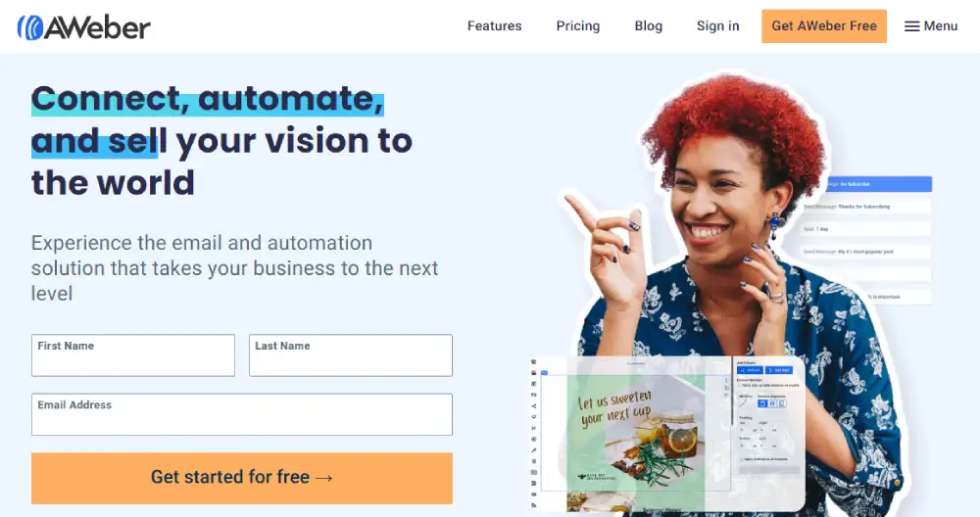Viewport: 980px width, 517px height.
Task: Click Get started for free button
Action: click(242, 478)
